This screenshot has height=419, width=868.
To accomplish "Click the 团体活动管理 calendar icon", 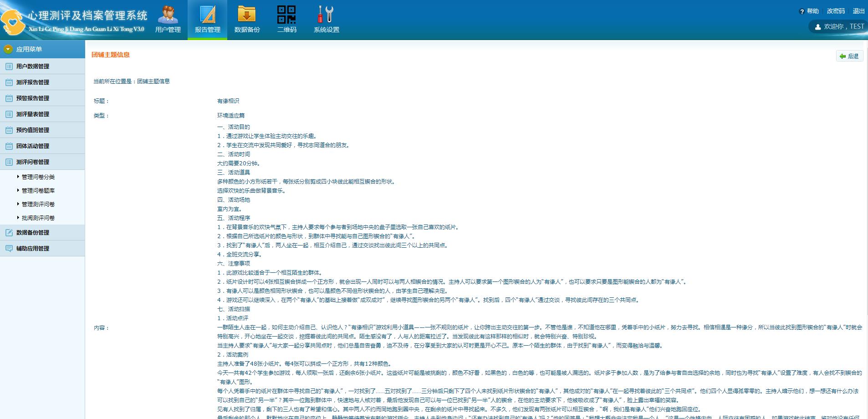I will [9, 146].
